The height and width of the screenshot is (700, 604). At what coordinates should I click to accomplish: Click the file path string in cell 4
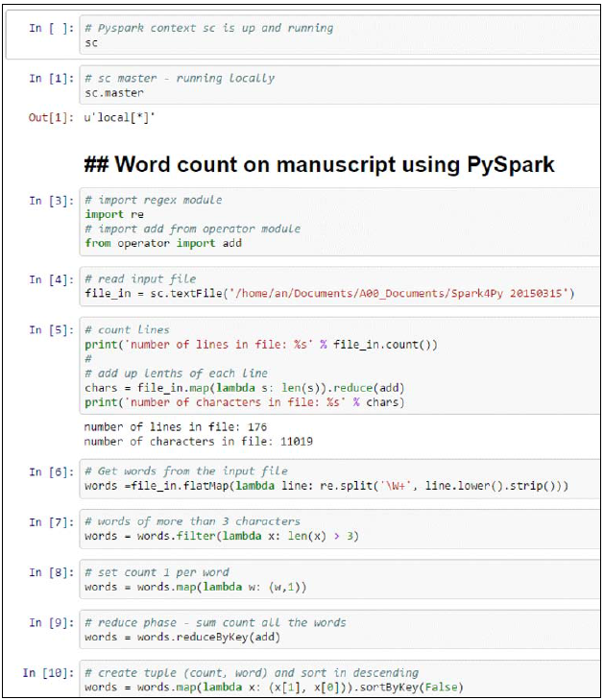pos(399,293)
